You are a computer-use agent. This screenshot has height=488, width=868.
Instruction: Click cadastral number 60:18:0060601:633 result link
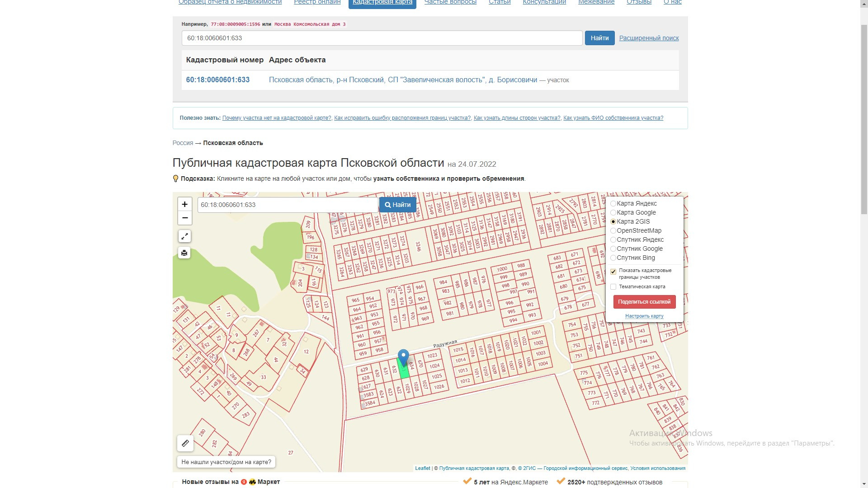[x=218, y=80]
